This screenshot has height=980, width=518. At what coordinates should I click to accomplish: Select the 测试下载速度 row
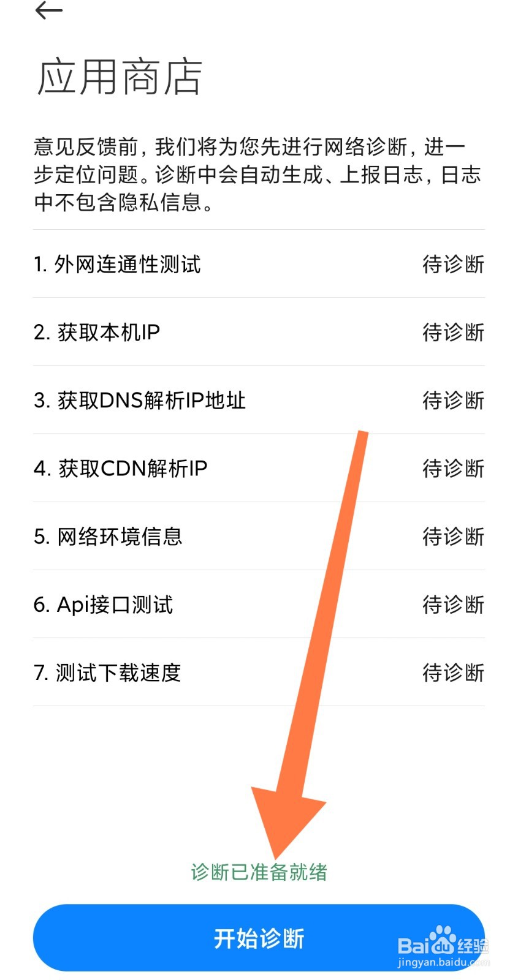[x=259, y=672]
